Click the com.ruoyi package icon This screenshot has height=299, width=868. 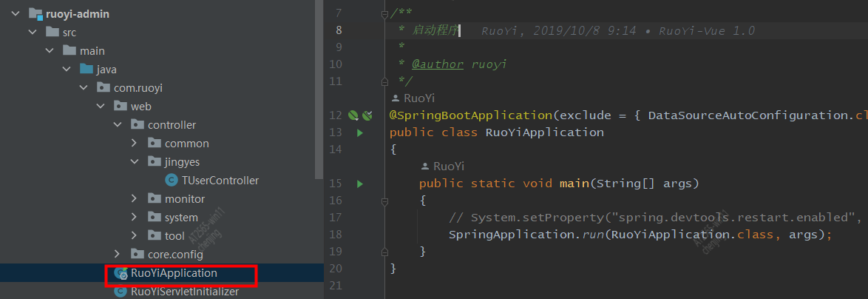pos(103,87)
